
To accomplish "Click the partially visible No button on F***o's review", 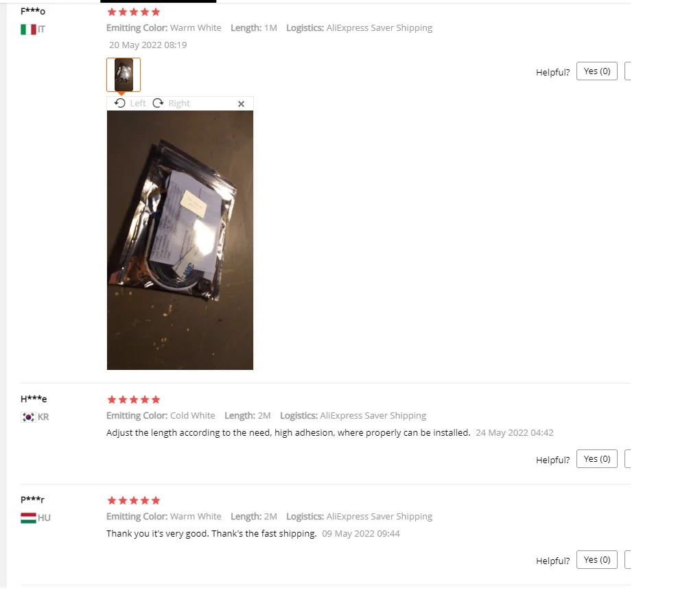I will click(x=628, y=71).
